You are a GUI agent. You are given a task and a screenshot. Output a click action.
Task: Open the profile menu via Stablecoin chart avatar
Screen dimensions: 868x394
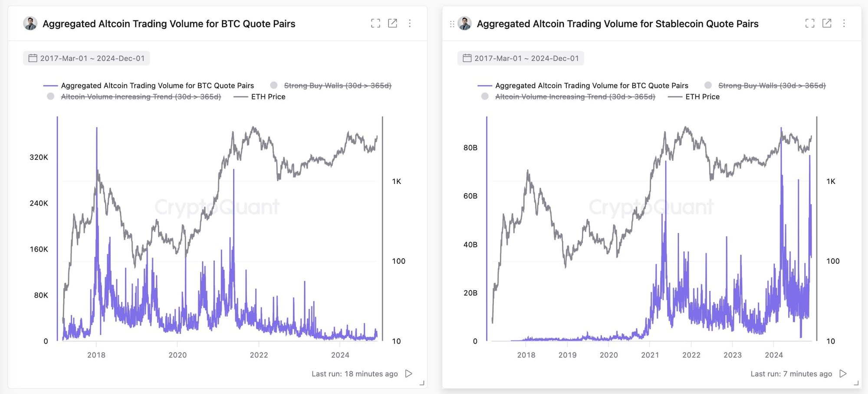[465, 23]
